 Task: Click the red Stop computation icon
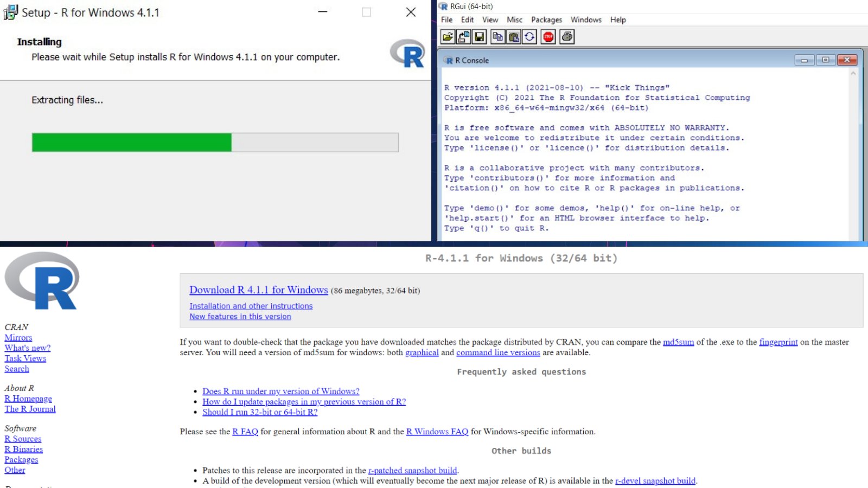pos(548,37)
